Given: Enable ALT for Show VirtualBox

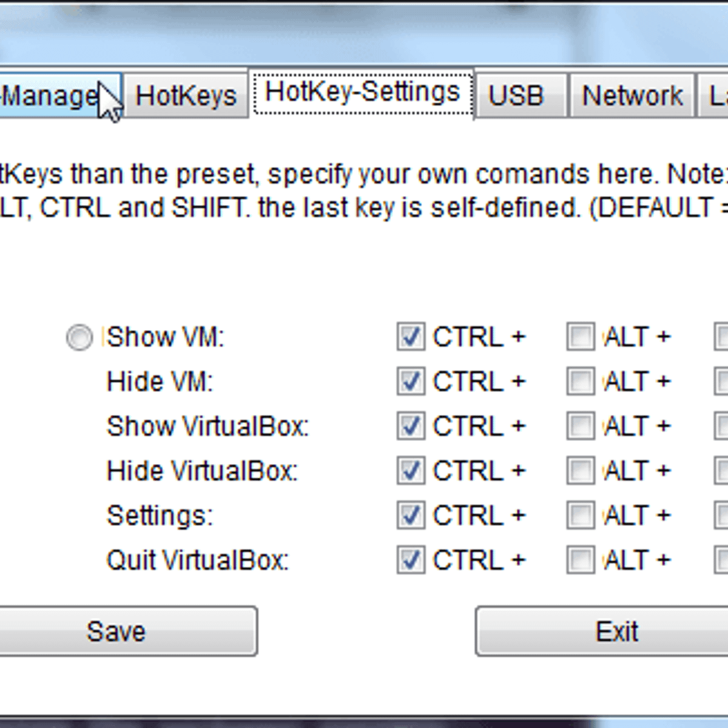Looking at the screenshot, I should [x=580, y=426].
